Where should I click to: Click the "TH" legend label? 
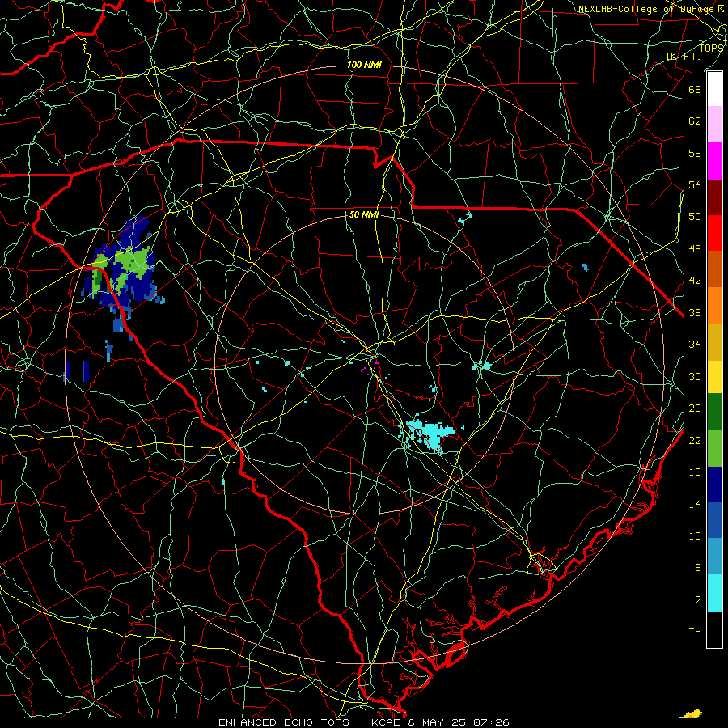tap(695, 632)
